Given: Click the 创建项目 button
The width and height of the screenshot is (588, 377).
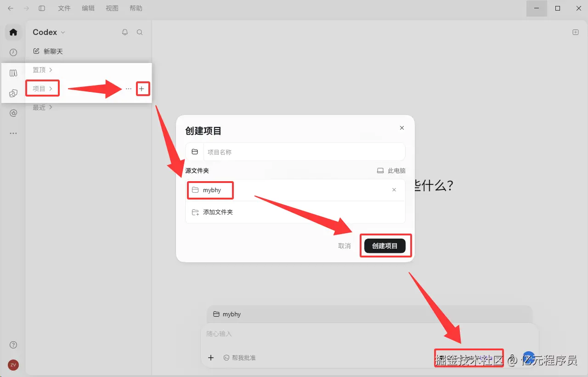Looking at the screenshot, I should click(x=385, y=246).
